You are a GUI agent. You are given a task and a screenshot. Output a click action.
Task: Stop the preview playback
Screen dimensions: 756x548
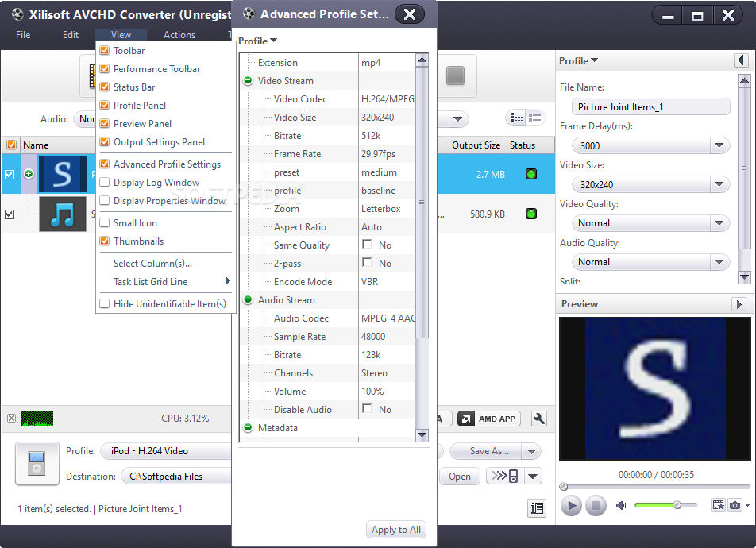[x=596, y=506]
